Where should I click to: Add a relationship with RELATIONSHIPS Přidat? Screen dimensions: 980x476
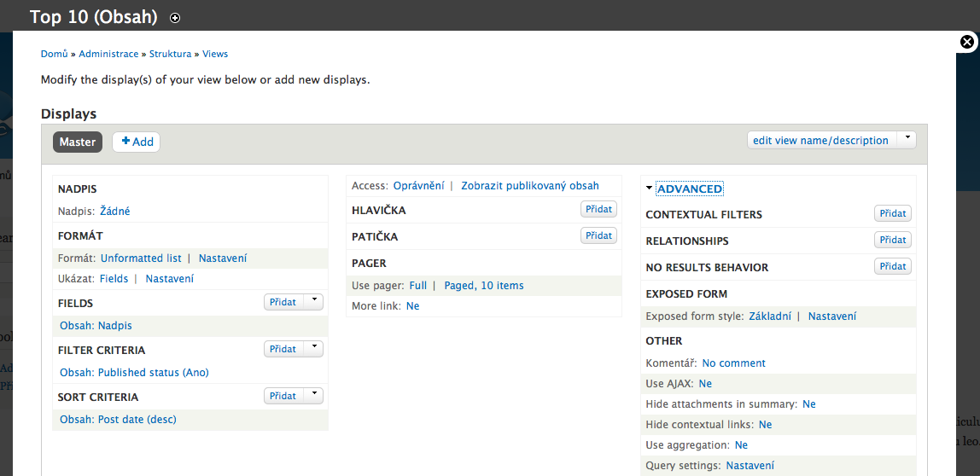tap(893, 240)
